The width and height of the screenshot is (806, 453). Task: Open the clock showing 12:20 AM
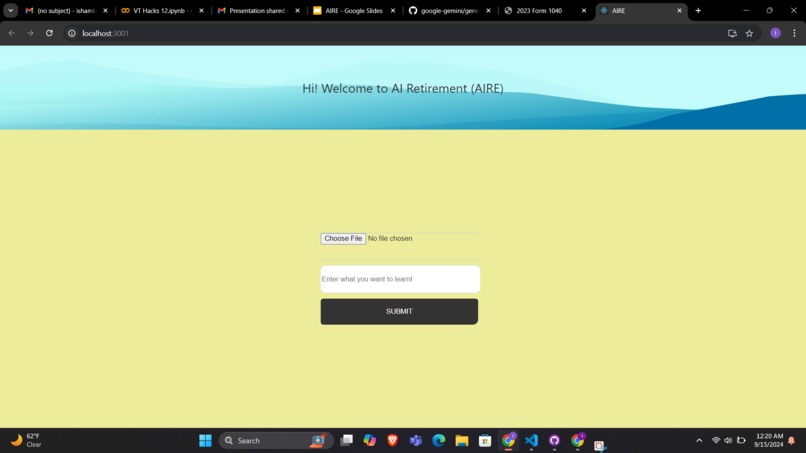click(769, 441)
